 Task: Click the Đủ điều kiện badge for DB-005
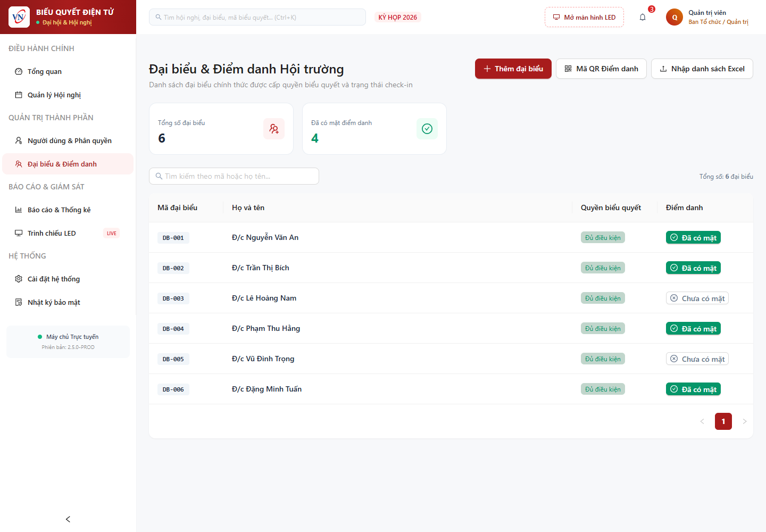tap(603, 359)
